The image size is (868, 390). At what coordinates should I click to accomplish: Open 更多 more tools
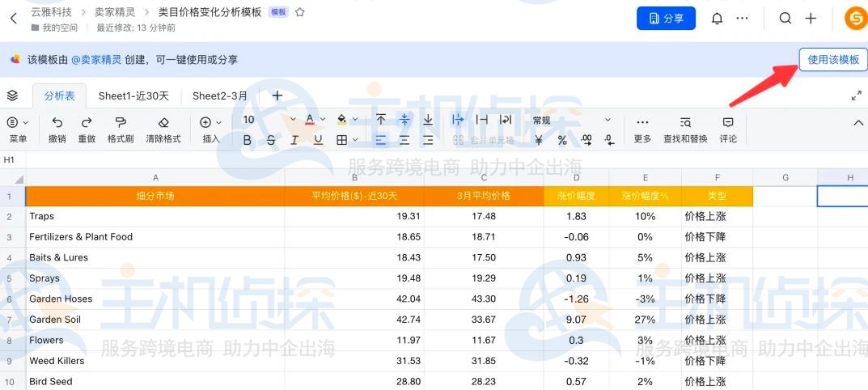[x=642, y=129]
